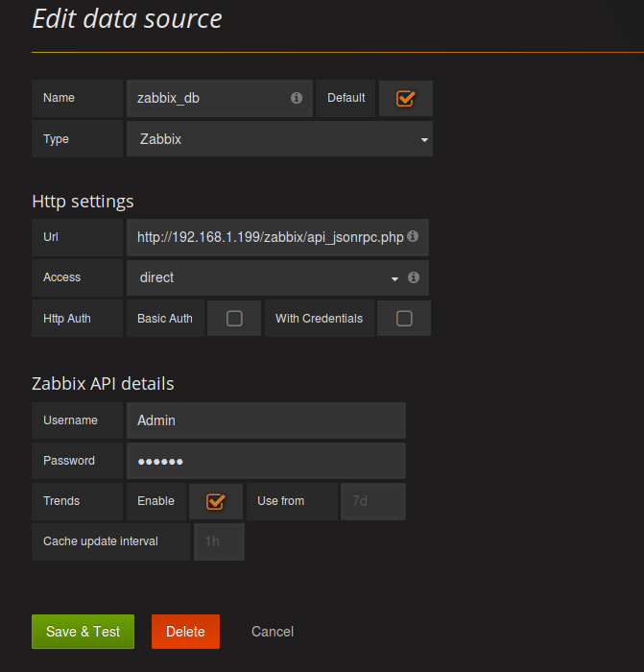Click the Http settings section heading
This screenshot has width=644, height=672.
(x=83, y=202)
